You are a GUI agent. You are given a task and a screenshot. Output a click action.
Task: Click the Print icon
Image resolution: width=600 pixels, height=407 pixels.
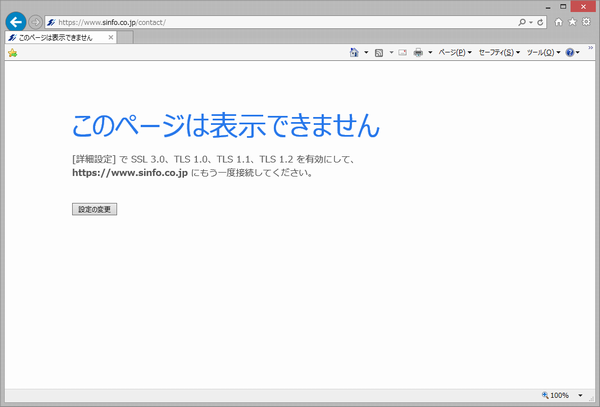pyautogui.click(x=418, y=52)
